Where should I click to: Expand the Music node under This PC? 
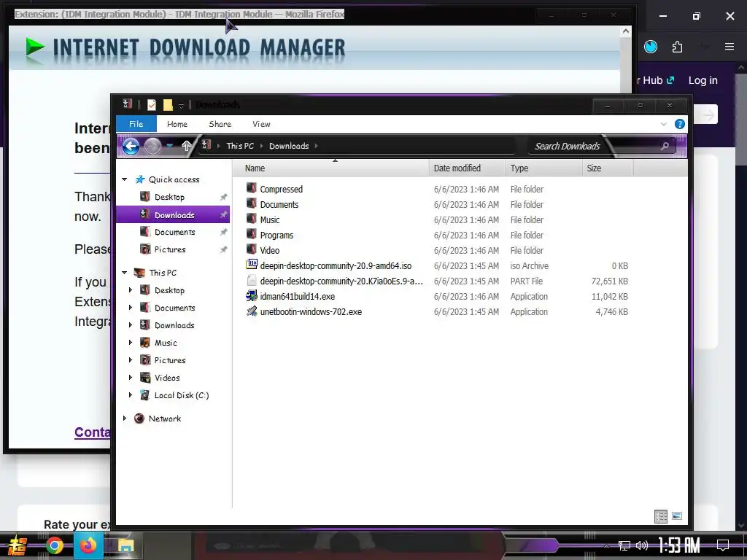[131, 343]
